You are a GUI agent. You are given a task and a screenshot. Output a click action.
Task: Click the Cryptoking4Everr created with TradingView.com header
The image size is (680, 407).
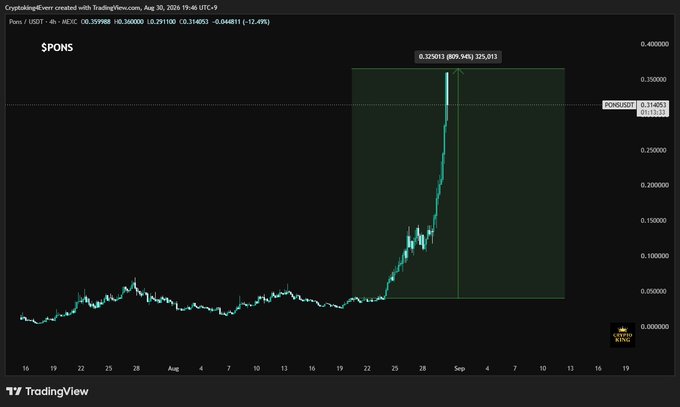click(111, 8)
